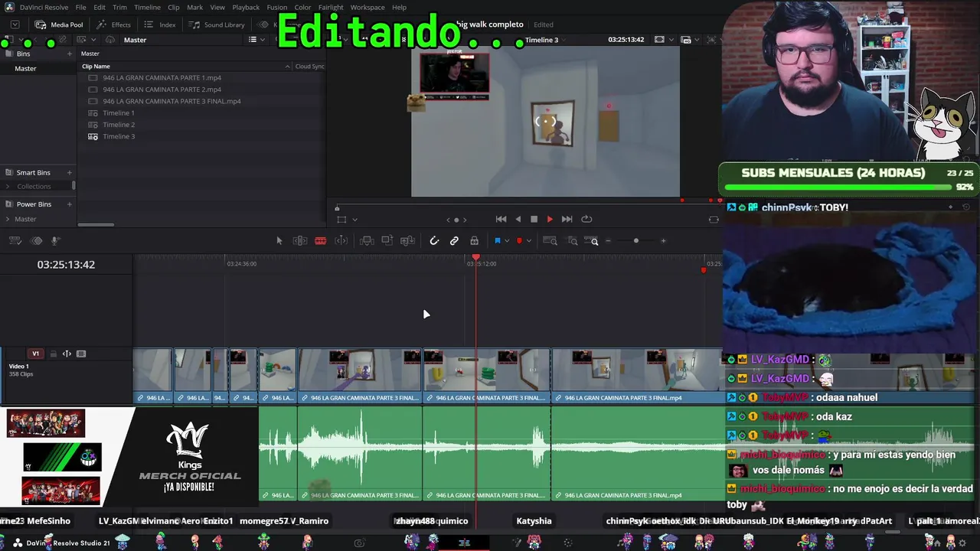980x551 pixels.
Task: Click the timeline zoom slider handle
Action: tap(635, 241)
